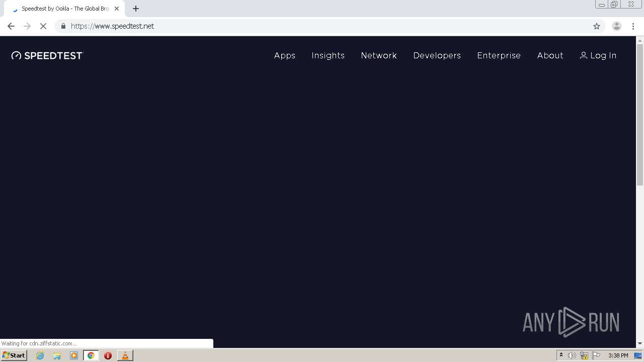Click the Log In link

[598, 55]
